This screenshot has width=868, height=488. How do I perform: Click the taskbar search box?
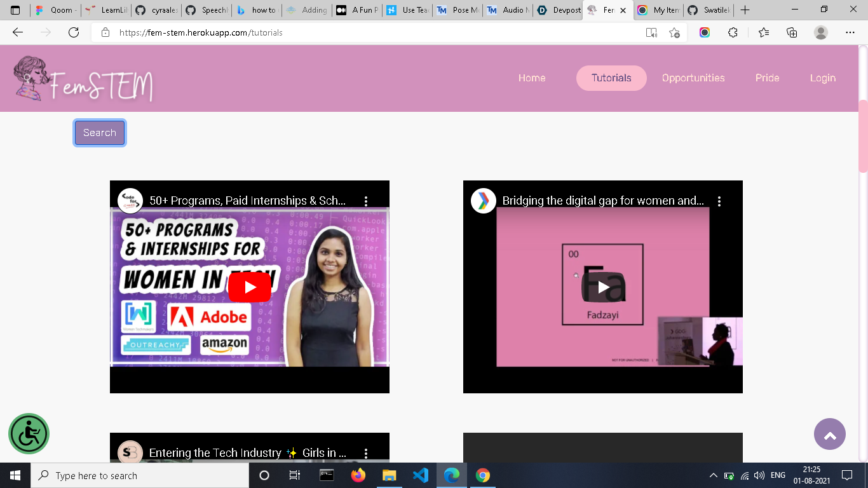coord(140,475)
